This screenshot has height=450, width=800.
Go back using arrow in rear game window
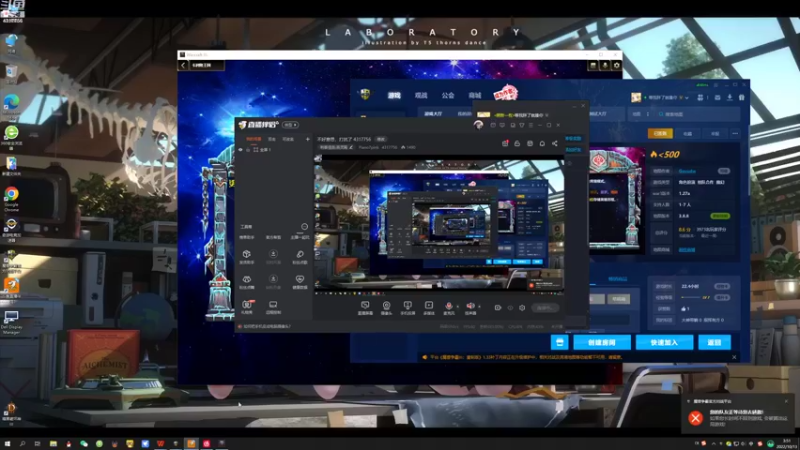(x=183, y=65)
